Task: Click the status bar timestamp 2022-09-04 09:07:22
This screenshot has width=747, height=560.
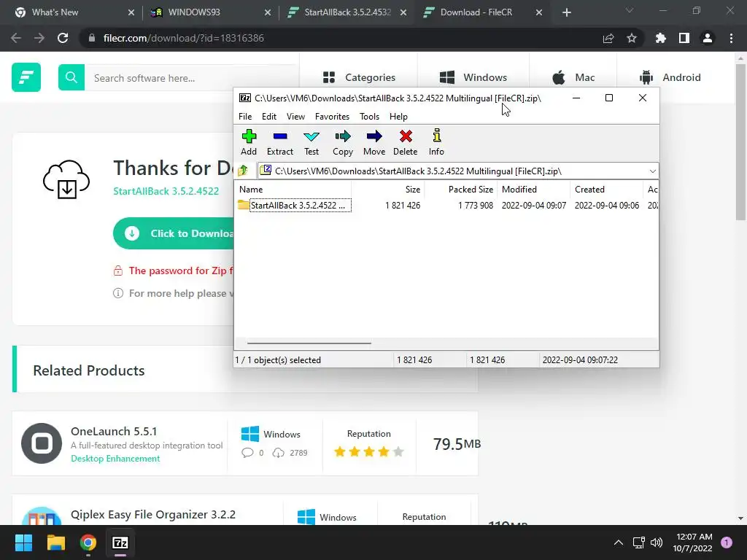Action: (x=580, y=360)
